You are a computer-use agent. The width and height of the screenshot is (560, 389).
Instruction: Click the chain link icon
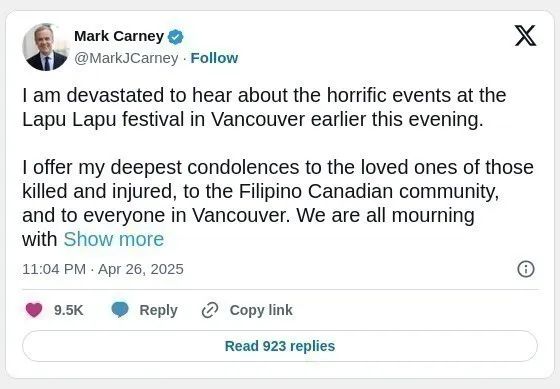pyautogui.click(x=210, y=310)
